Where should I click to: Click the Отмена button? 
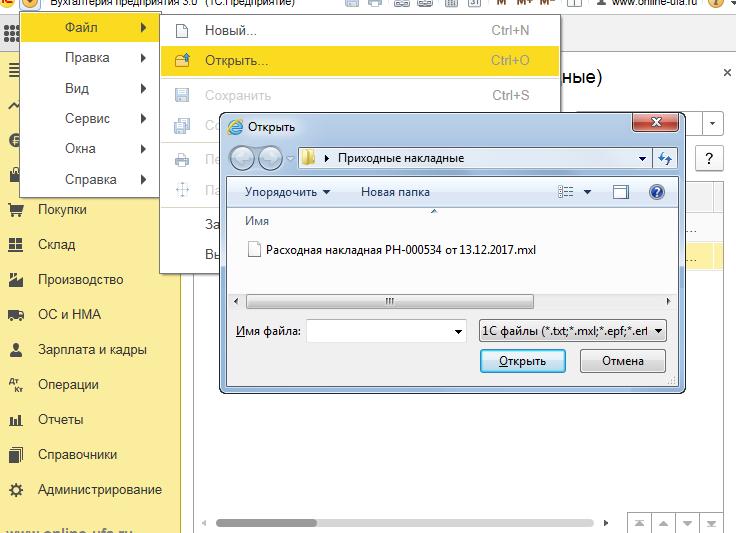623,361
